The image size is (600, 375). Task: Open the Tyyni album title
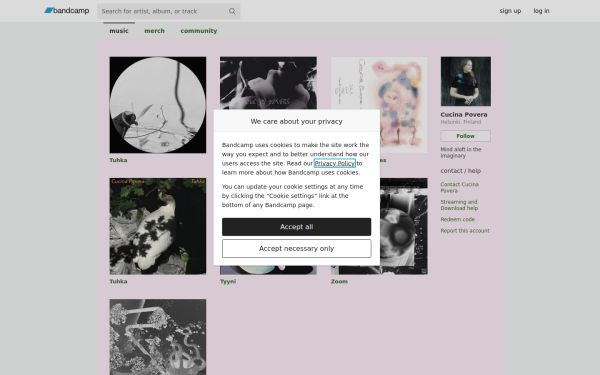click(x=228, y=282)
